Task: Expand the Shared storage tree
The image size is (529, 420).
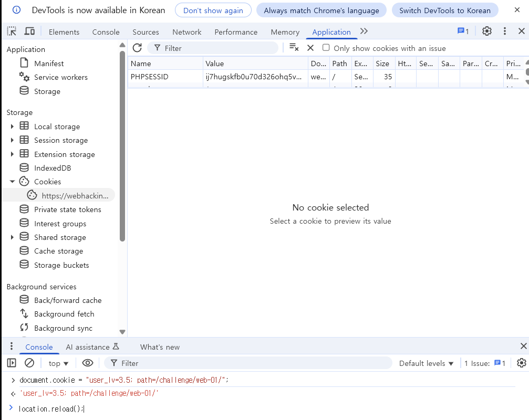Action: 12,237
